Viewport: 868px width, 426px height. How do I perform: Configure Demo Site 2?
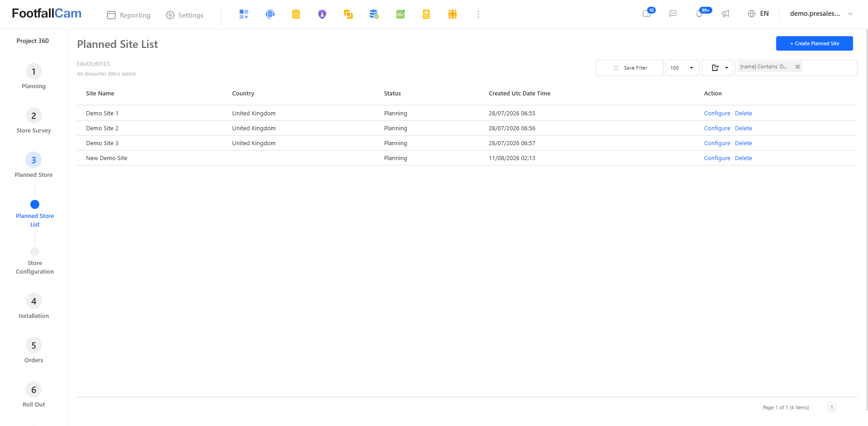click(717, 128)
